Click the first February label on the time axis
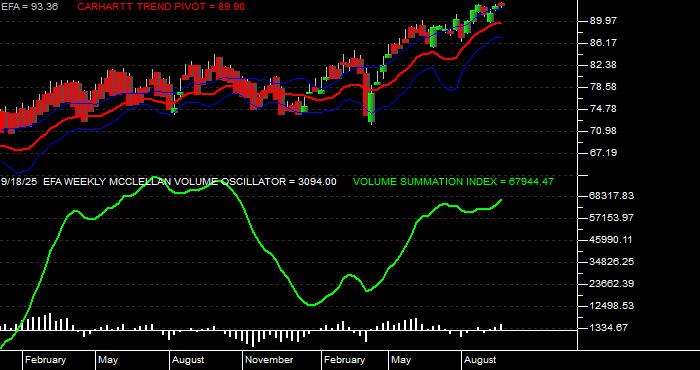700x370 pixels. coord(46,360)
